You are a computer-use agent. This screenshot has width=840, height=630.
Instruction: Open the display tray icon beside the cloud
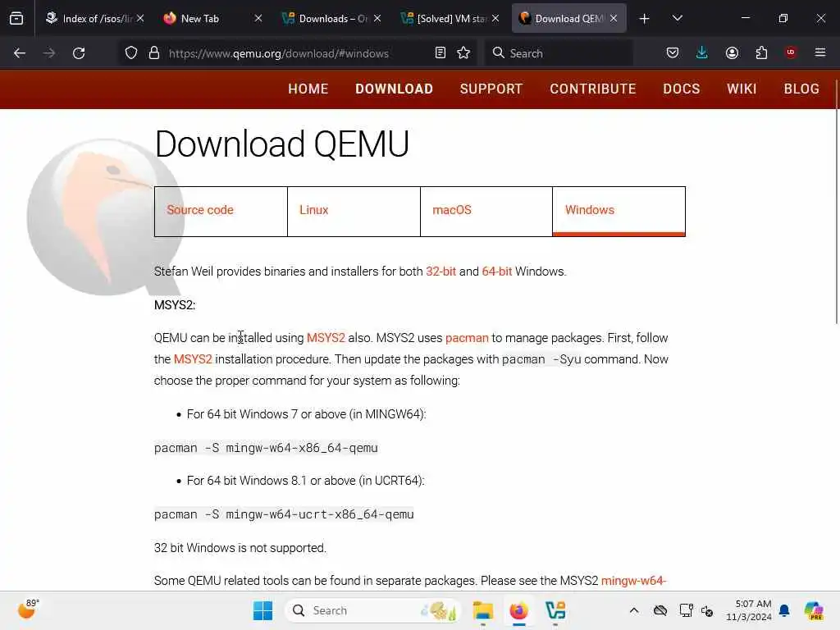pos(687,610)
